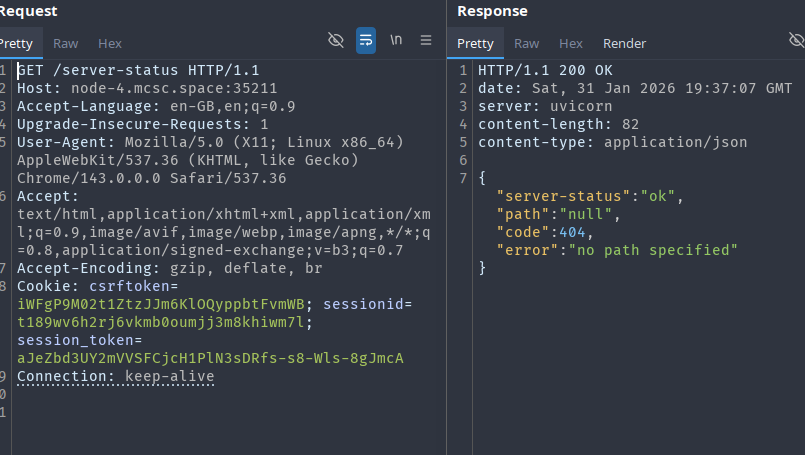Select the Pretty tab in Response panel
805x455 pixels.
coord(476,44)
